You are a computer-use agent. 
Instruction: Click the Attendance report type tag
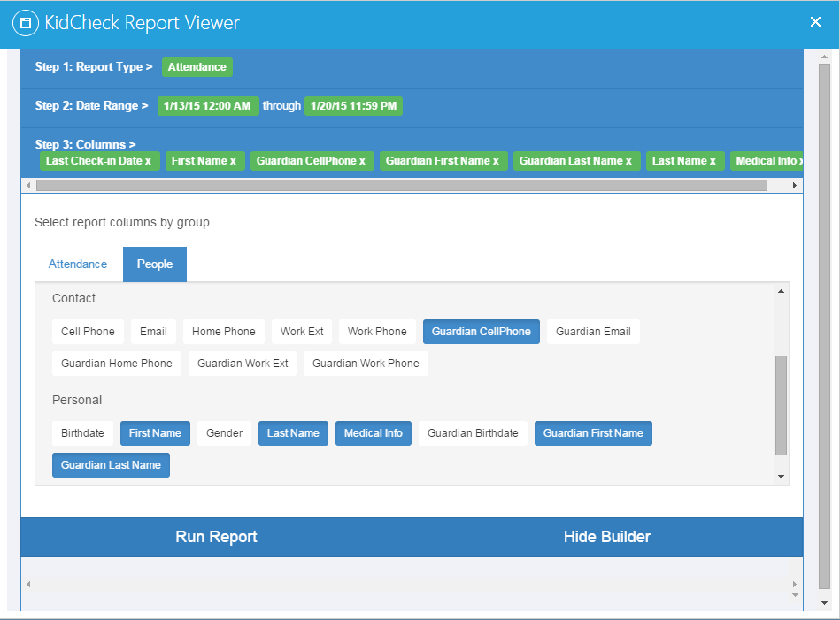tap(197, 67)
